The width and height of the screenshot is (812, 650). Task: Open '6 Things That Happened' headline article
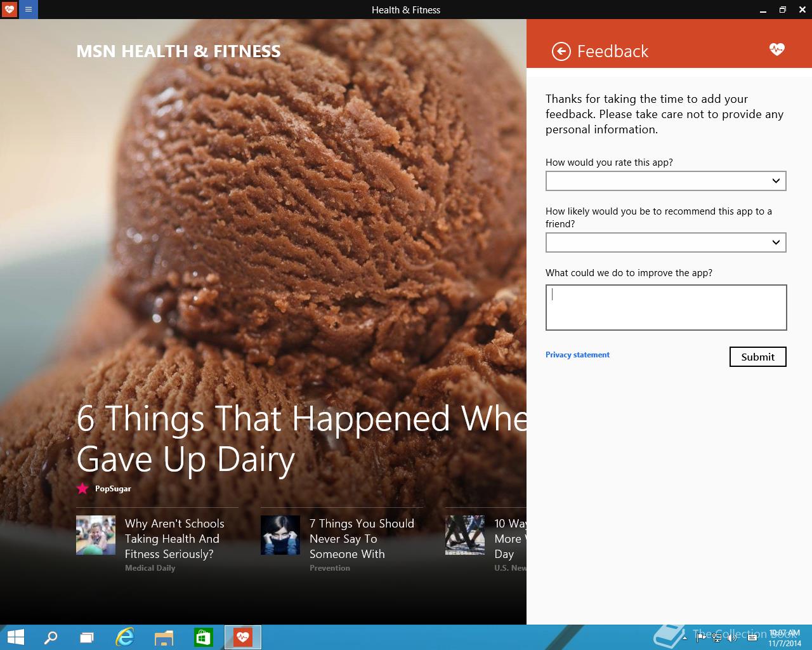[301, 439]
